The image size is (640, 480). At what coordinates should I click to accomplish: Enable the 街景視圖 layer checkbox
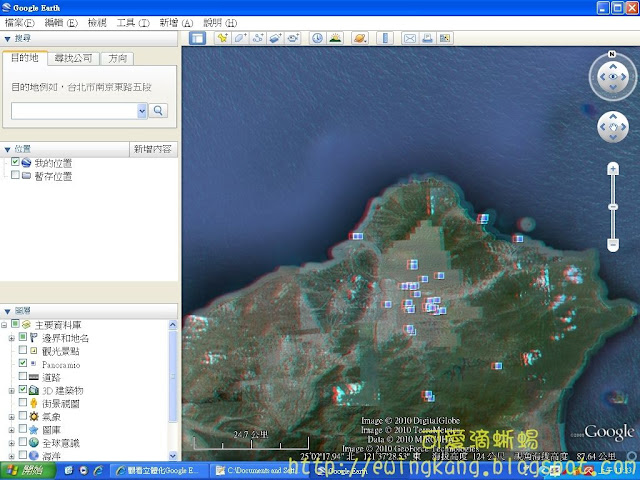point(23,402)
